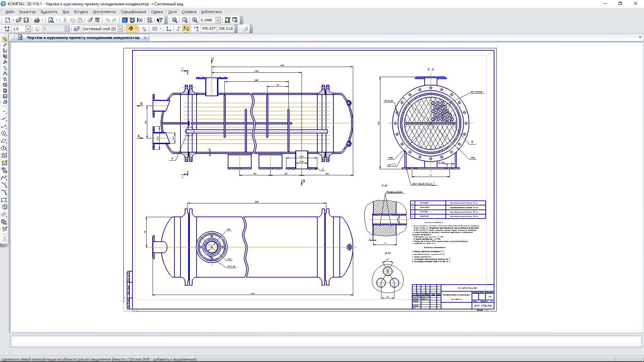Open the Справка menu
This screenshot has width=644, height=362.
pos(189,12)
